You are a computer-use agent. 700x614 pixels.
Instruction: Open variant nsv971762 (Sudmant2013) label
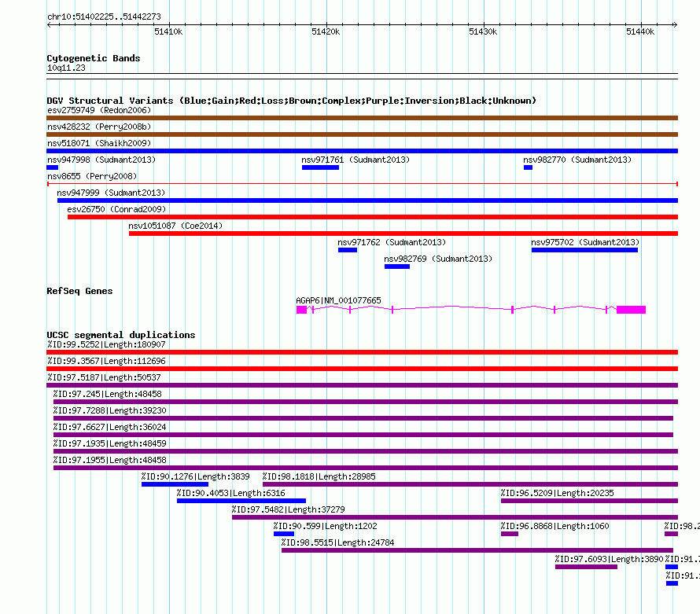coord(392,242)
